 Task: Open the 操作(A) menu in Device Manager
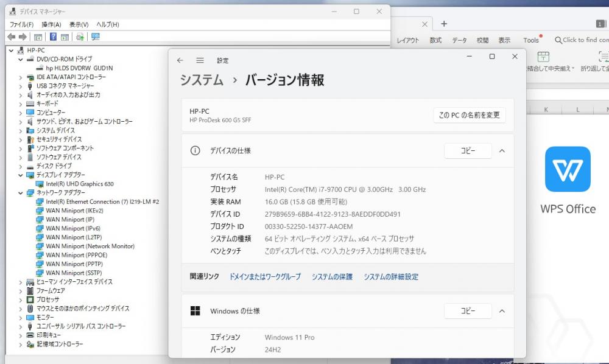point(52,24)
